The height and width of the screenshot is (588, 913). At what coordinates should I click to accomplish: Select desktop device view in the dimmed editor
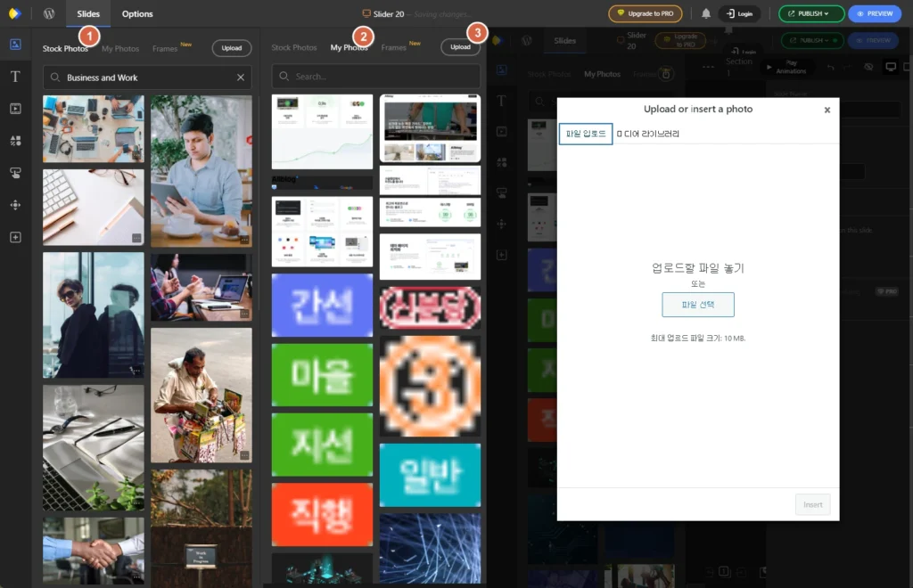pyautogui.click(x=891, y=67)
